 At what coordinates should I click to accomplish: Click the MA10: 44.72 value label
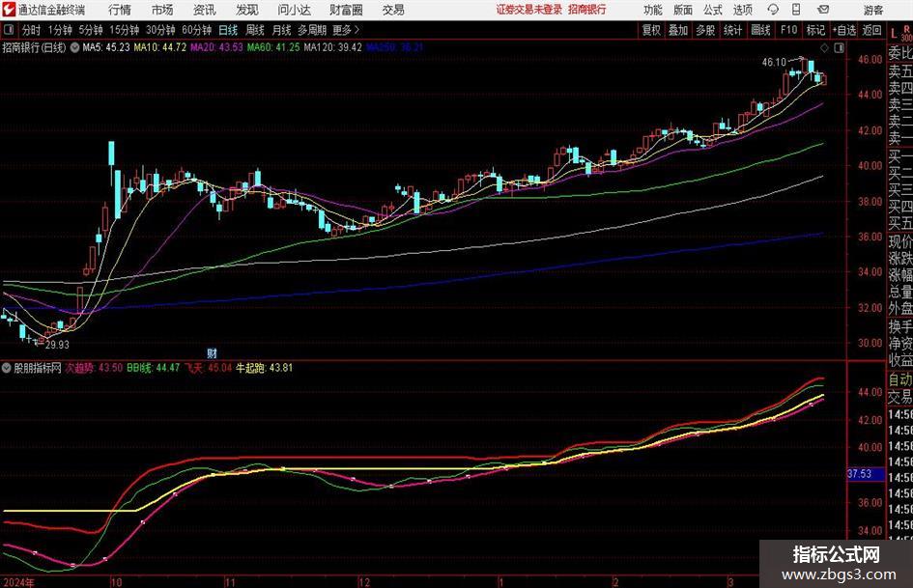click(x=160, y=47)
